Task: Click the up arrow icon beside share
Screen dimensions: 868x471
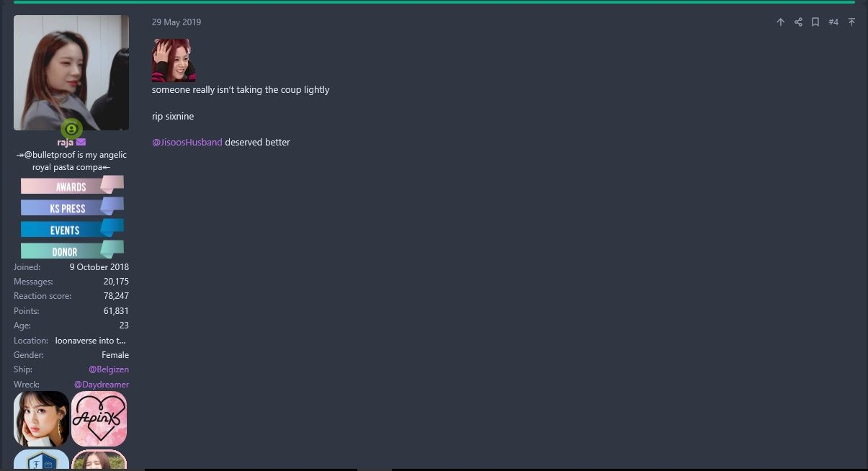Action: [x=780, y=22]
